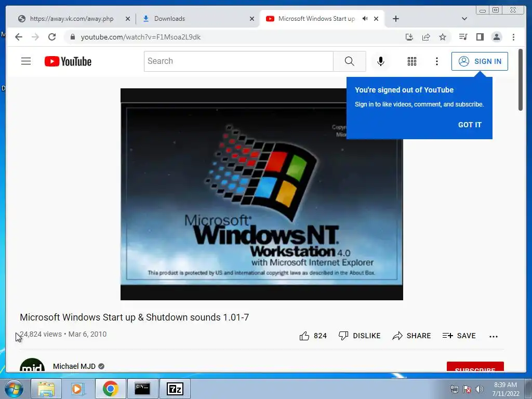Toggle the Chrome side panel icon
The height and width of the screenshot is (399, 532).
tap(480, 37)
